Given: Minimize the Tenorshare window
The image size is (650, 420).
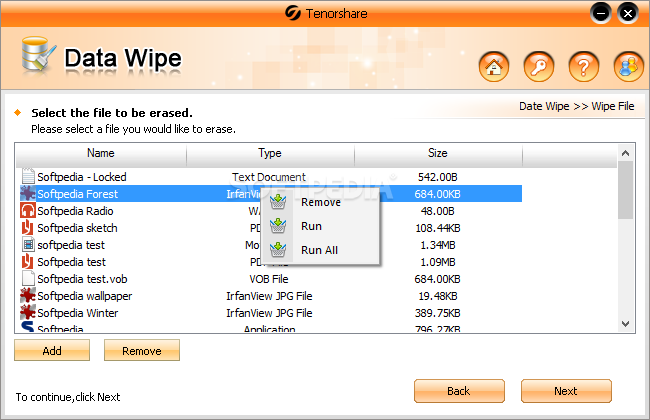Looking at the screenshot, I should 601,14.
